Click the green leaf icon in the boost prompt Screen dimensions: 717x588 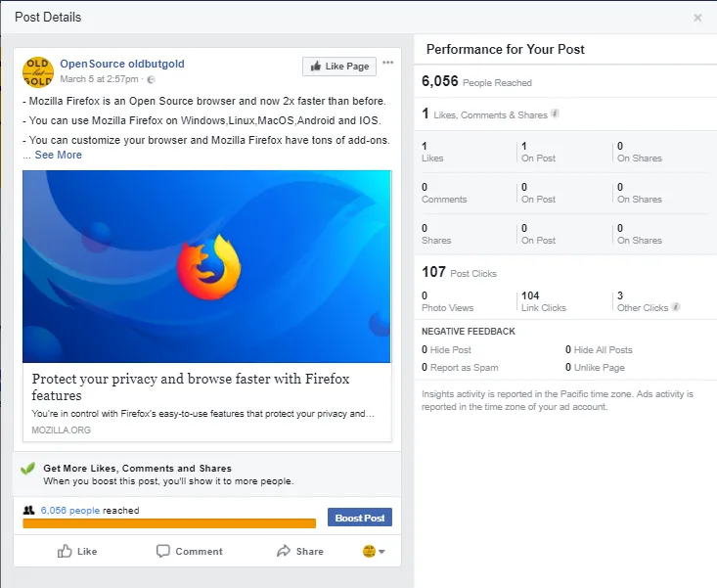point(28,469)
